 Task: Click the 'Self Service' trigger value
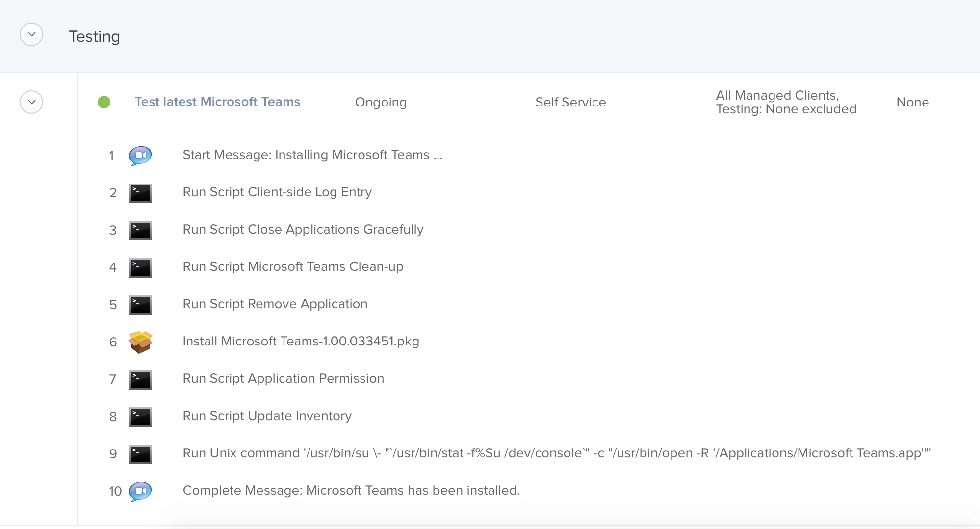click(x=570, y=102)
